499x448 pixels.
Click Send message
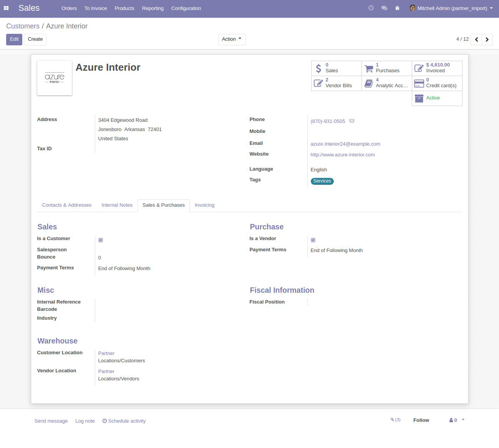tap(51, 421)
